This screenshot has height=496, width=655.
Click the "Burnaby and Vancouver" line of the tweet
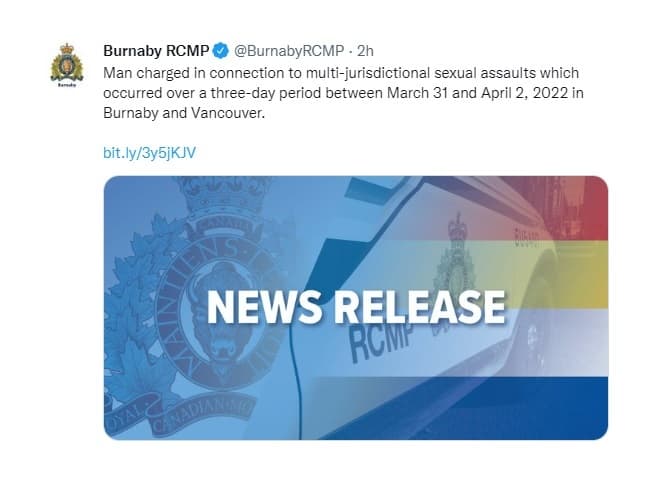[x=170, y=115]
